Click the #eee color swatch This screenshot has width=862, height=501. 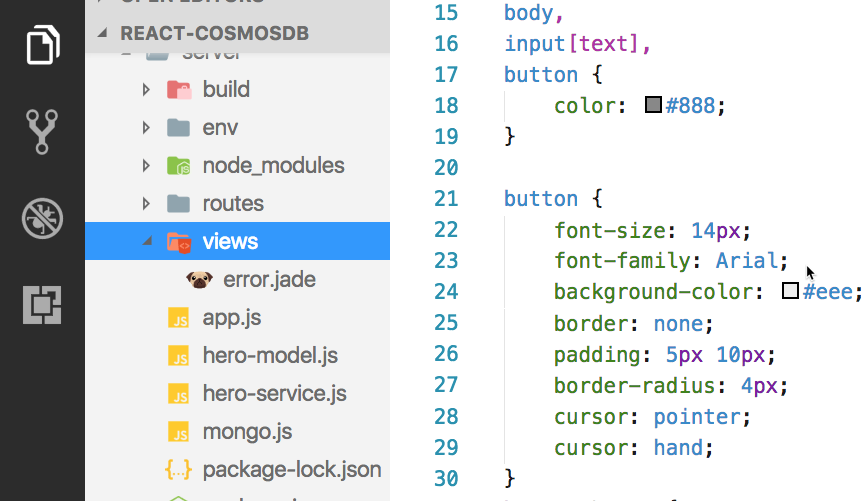pos(790,290)
